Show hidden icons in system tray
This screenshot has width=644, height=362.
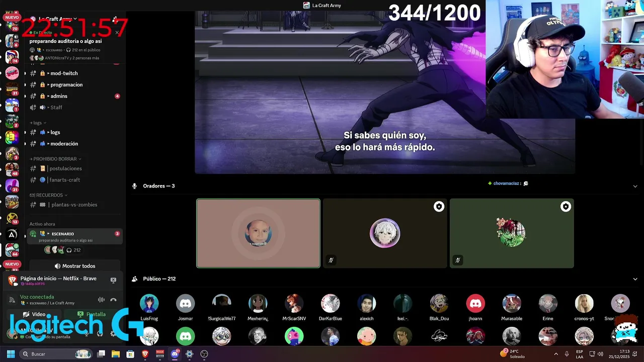[x=556, y=354]
